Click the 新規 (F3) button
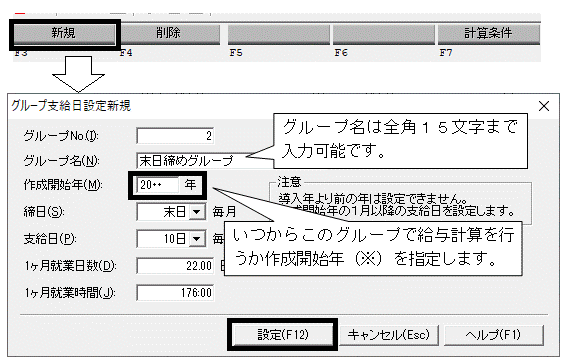Viewport: 565px width, 363px height. [64, 34]
